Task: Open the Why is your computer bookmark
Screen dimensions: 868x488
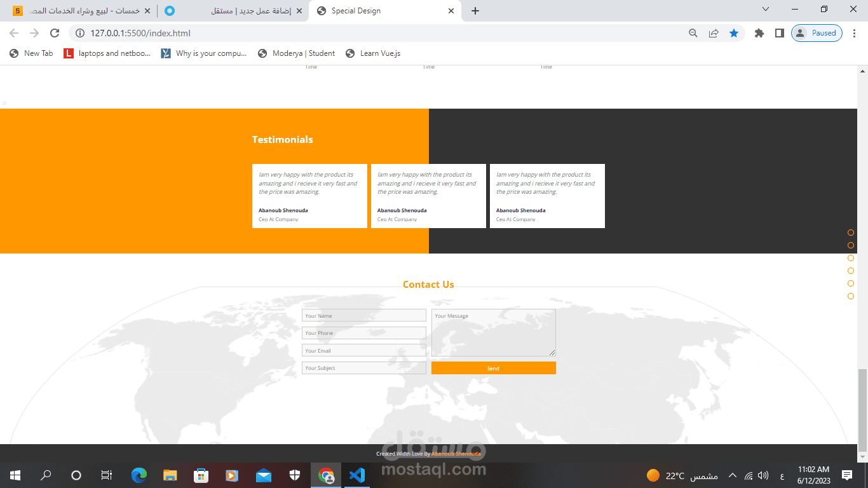Action: point(204,53)
